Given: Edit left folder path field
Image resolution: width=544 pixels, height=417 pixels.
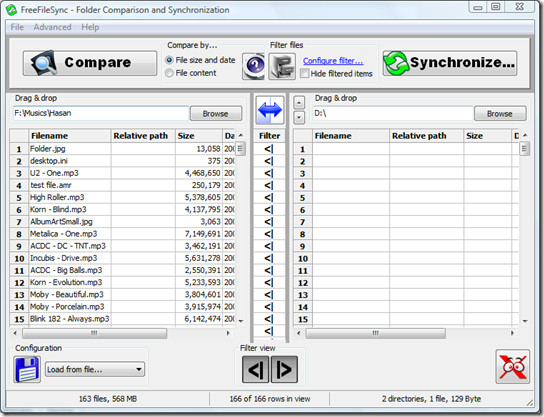Looking at the screenshot, I should pyautogui.click(x=101, y=113).
